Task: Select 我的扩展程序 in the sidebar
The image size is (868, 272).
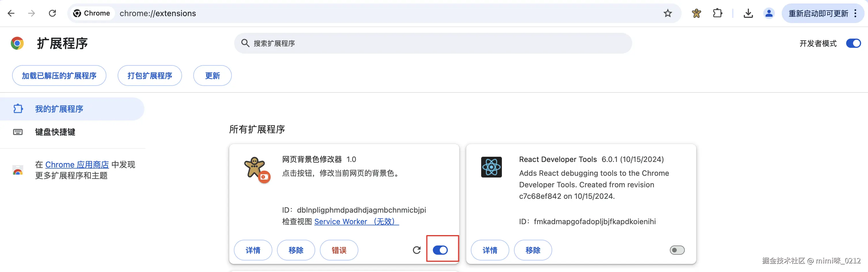Action: pos(72,109)
